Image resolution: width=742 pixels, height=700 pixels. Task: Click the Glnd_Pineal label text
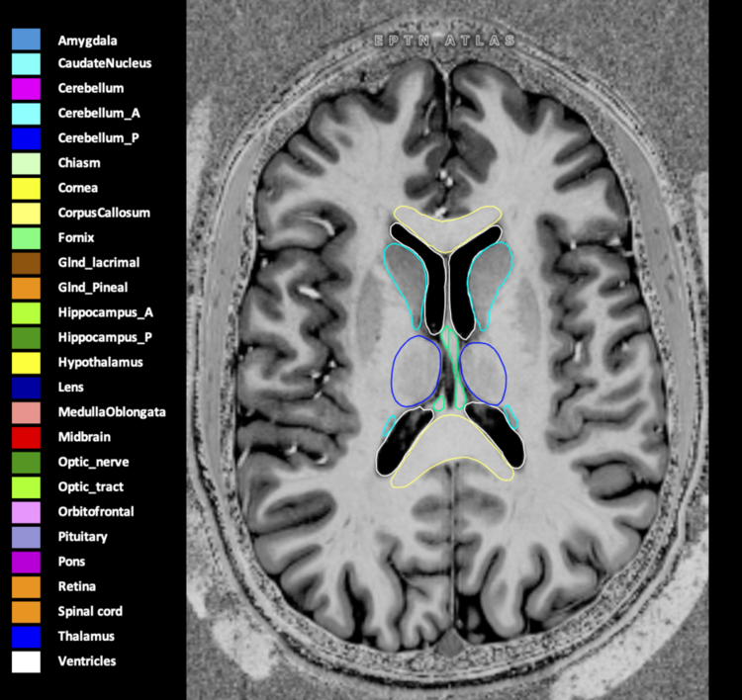(93, 288)
